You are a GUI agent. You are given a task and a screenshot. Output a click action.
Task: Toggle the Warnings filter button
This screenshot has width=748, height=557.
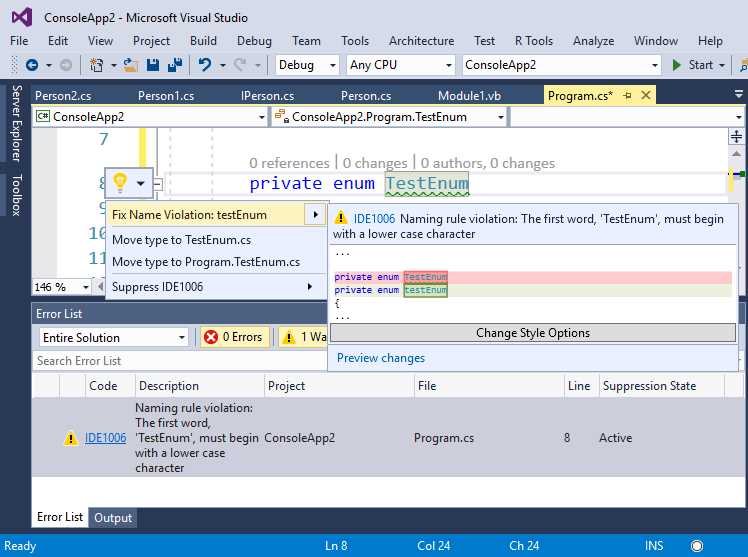[x=303, y=337]
